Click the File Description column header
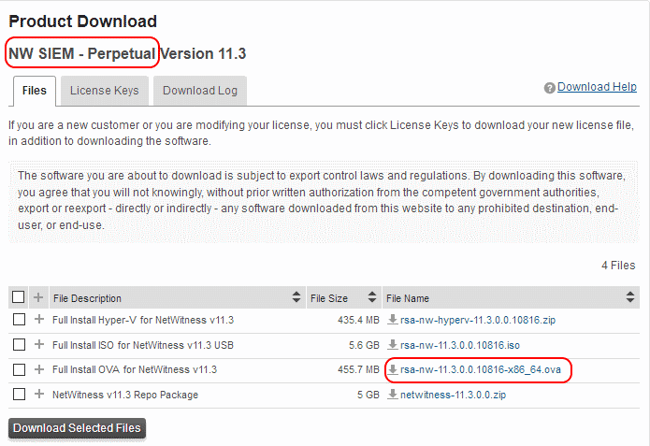This screenshot has height=446, width=650. click(177, 298)
